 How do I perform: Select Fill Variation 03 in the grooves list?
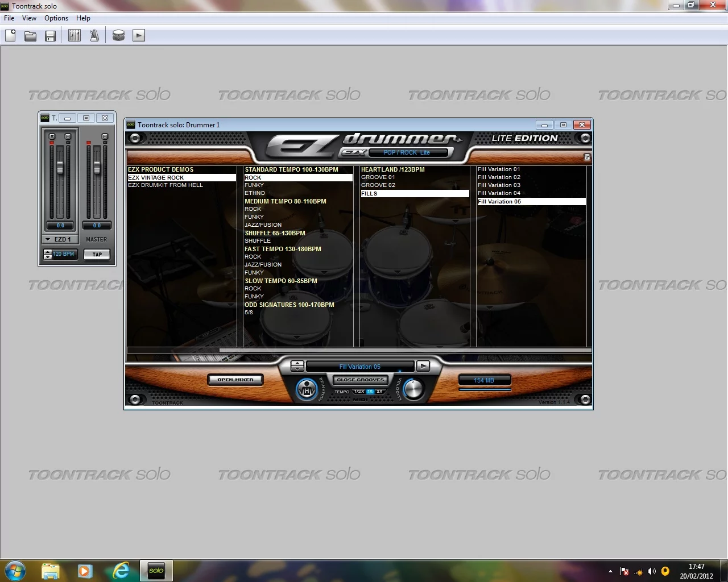tap(499, 185)
